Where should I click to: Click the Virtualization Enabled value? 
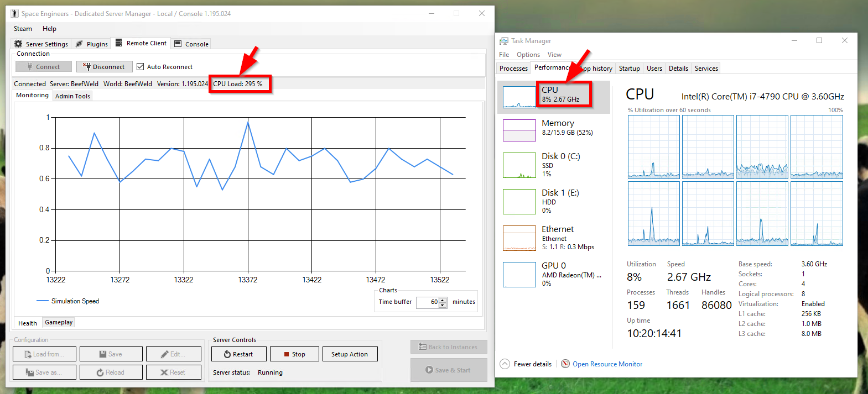pyautogui.click(x=813, y=304)
